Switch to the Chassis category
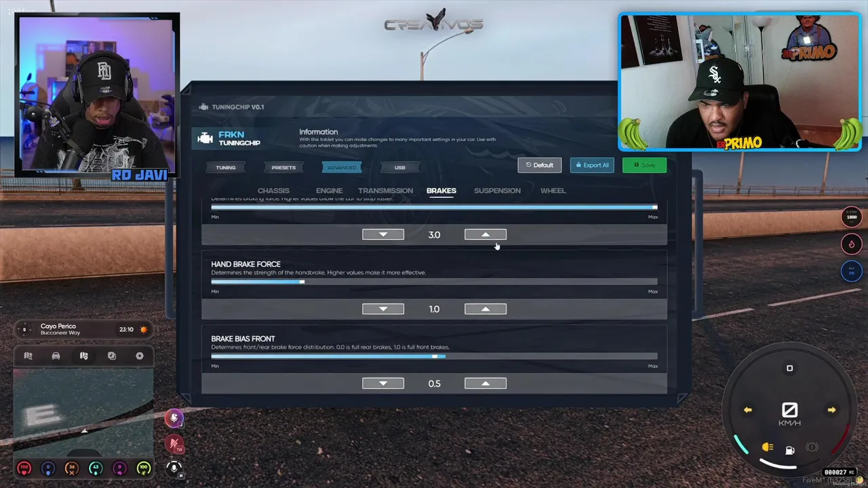 pyautogui.click(x=273, y=190)
